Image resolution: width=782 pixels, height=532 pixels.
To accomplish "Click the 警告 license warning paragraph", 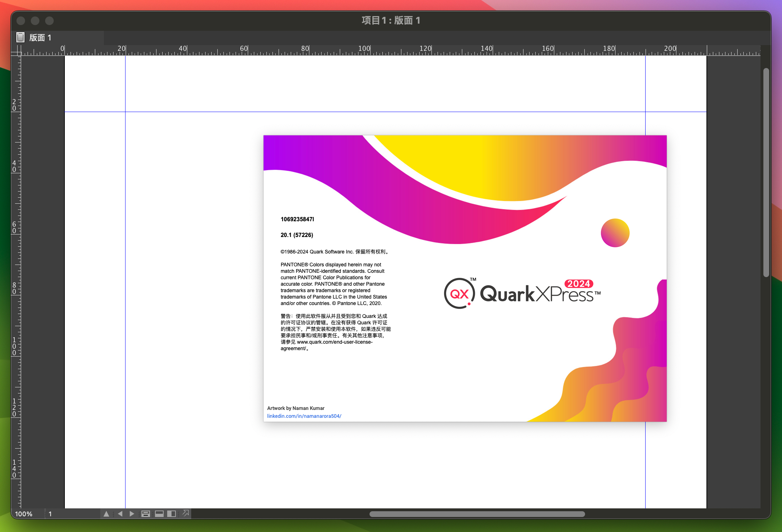I will point(336,332).
